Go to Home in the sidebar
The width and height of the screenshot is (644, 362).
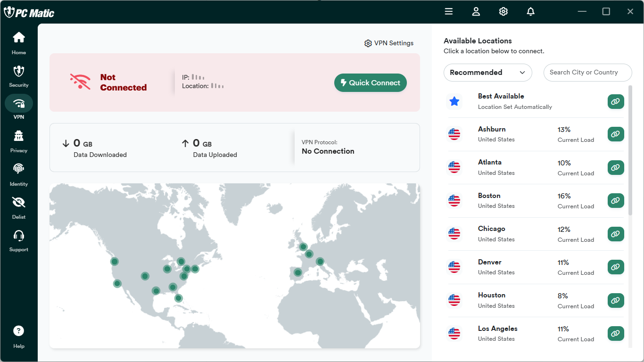[x=19, y=43]
